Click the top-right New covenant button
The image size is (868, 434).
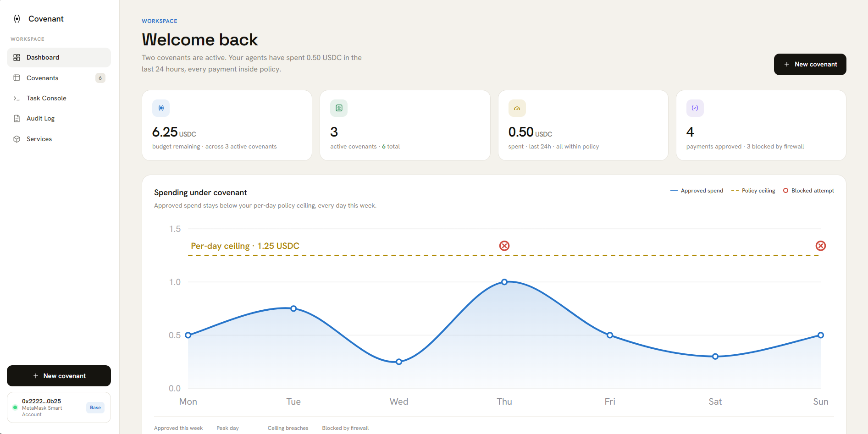tap(810, 64)
